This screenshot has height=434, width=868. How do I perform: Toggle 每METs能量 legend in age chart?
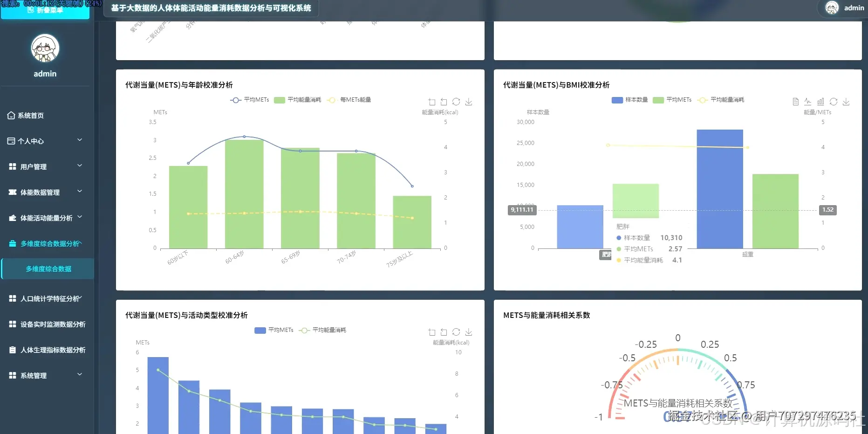[349, 100]
